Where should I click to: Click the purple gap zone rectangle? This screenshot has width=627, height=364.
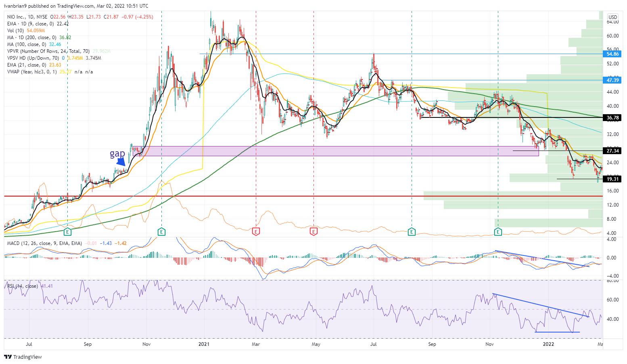(336, 151)
